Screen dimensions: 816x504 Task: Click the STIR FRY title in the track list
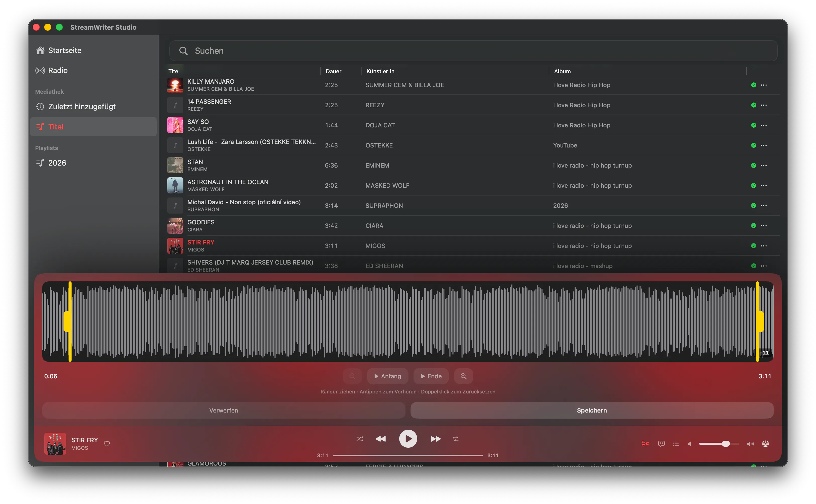tap(201, 242)
